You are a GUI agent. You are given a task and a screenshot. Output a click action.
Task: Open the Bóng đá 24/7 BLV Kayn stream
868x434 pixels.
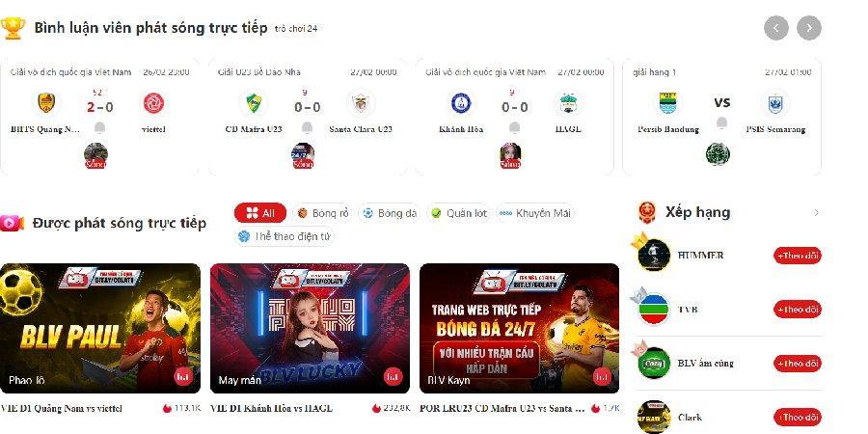(519, 328)
